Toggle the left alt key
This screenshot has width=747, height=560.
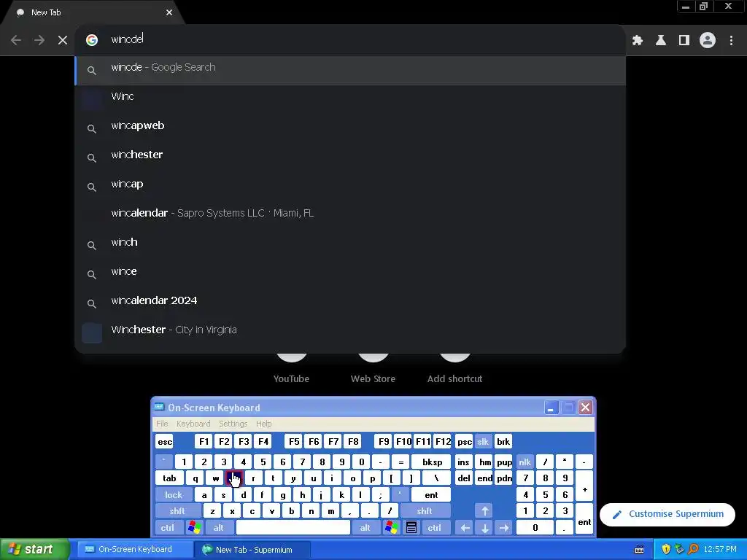click(219, 528)
